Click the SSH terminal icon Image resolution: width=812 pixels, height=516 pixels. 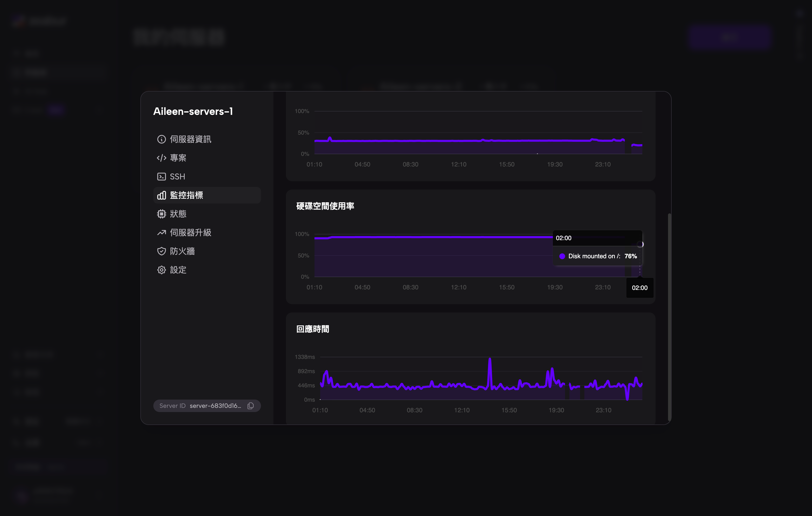(x=162, y=177)
